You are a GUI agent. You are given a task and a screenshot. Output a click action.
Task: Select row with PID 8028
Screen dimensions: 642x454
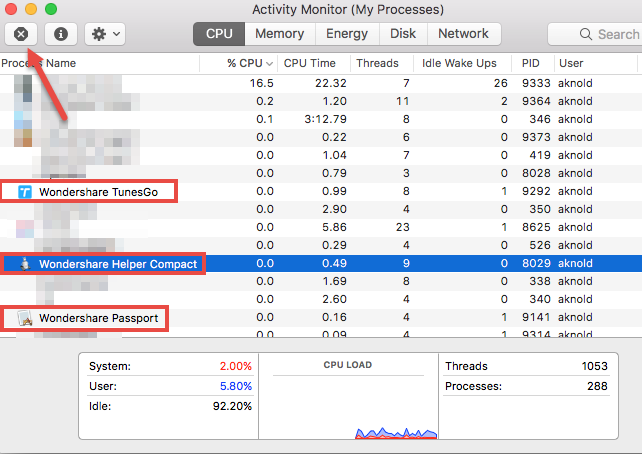321,173
